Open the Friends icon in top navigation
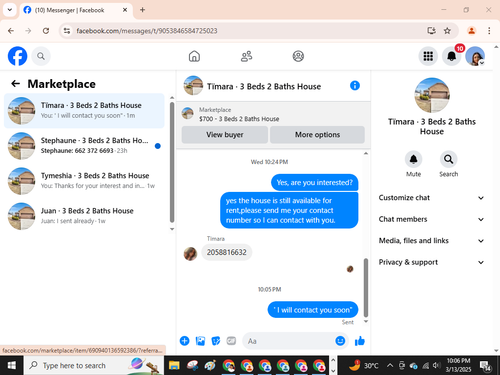This screenshot has width=500, height=375. pos(246,56)
